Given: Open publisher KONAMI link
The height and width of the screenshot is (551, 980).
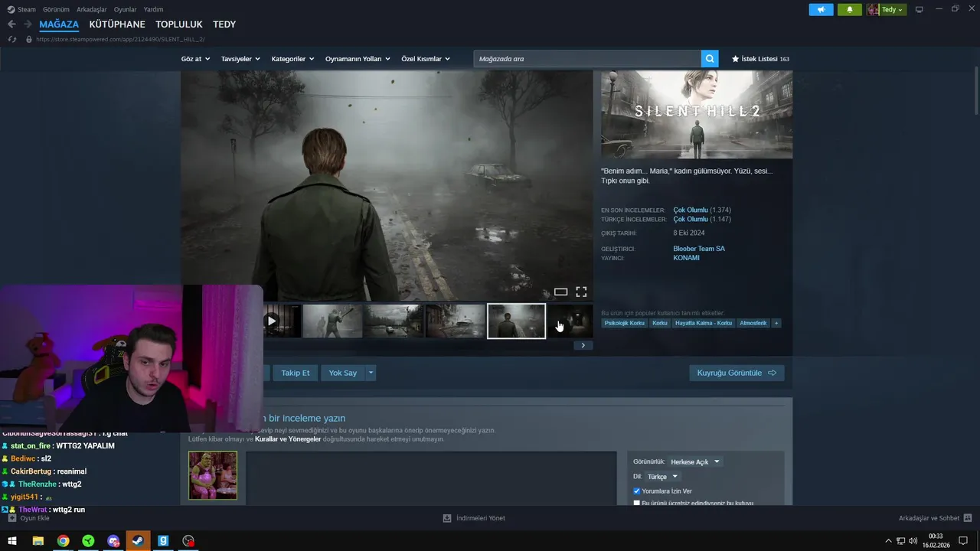Looking at the screenshot, I should point(686,258).
